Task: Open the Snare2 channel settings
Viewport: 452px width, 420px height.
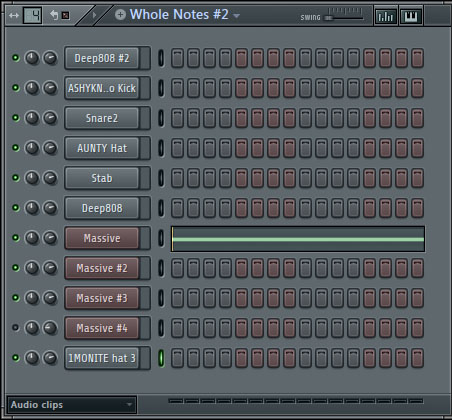Action: pos(102,118)
